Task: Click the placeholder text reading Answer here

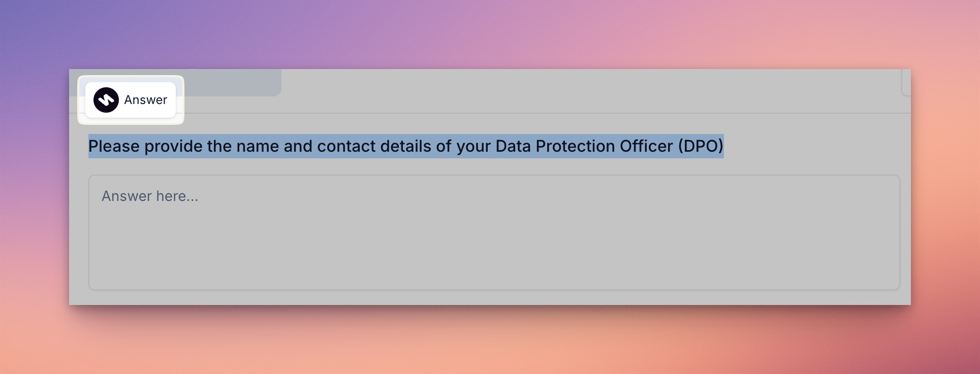Action: pos(150,196)
